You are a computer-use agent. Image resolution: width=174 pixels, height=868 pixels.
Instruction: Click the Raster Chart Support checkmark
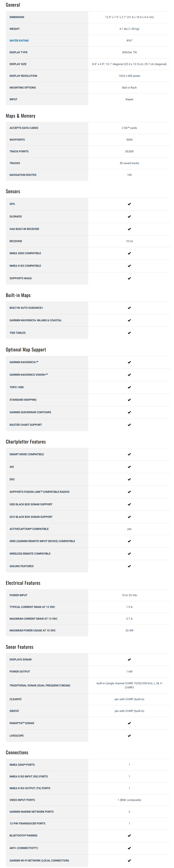(129, 425)
